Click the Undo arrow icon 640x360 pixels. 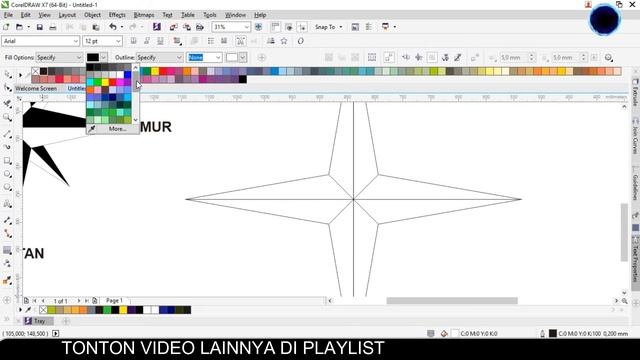[x=113, y=27]
